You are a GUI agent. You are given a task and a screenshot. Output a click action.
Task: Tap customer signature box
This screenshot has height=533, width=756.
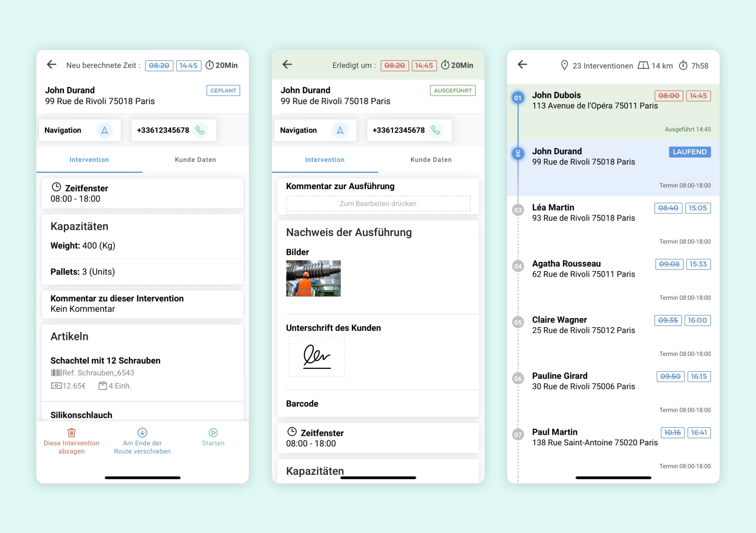click(x=317, y=356)
